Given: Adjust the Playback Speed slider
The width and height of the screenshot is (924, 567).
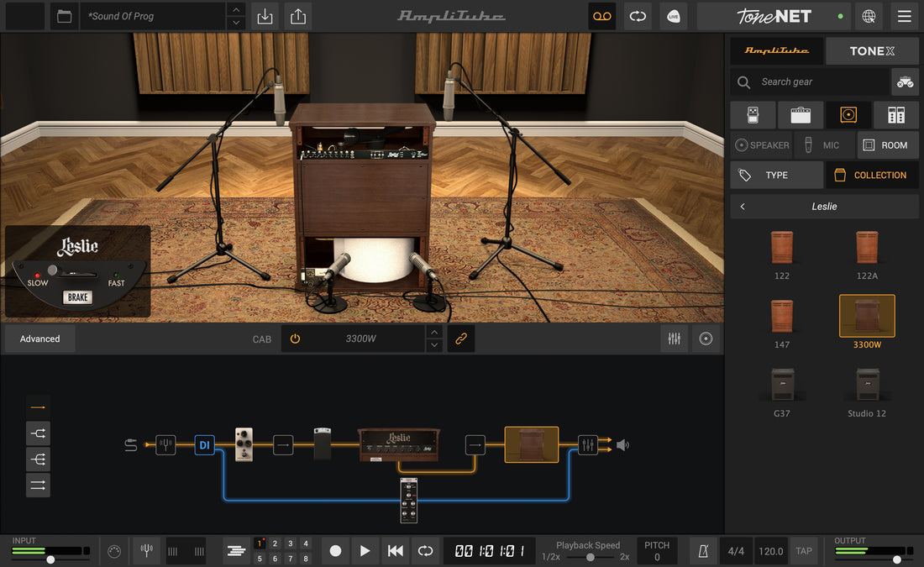Looking at the screenshot, I should [590, 557].
